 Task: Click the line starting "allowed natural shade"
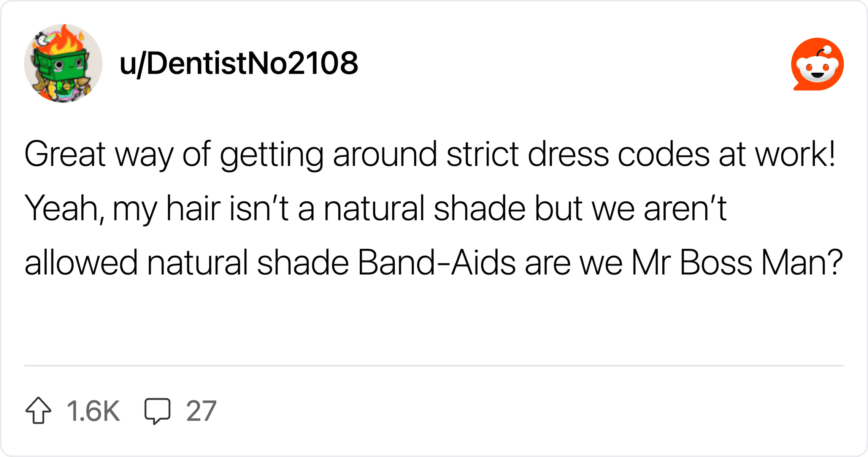[x=433, y=263]
